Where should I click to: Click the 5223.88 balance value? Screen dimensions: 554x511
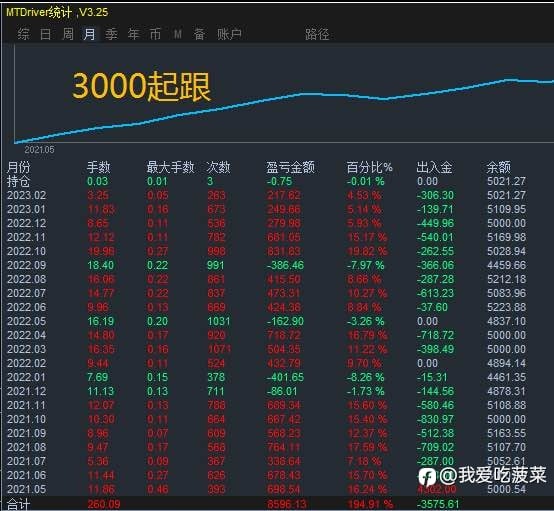pyautogui.click(x=506, y=307)
